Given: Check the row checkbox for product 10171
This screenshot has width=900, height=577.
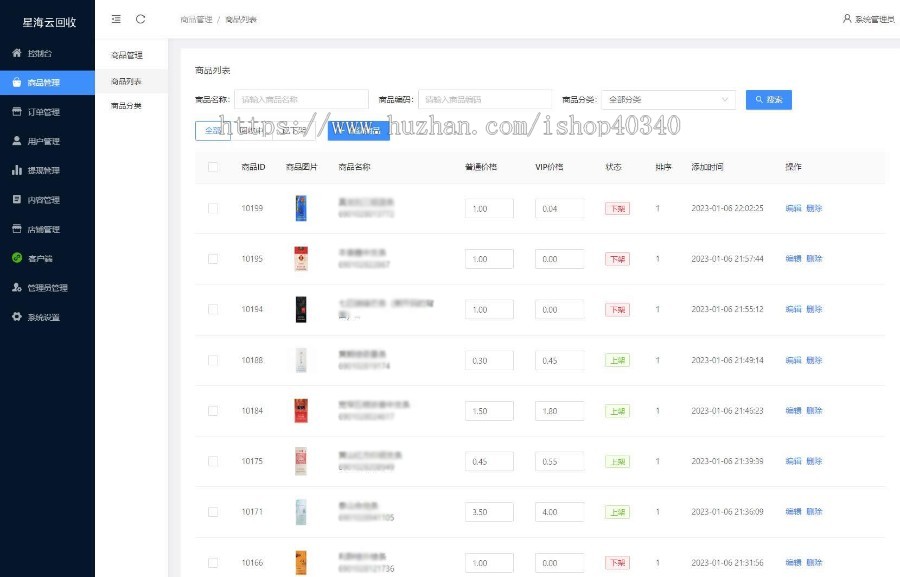Looking at the screenshot, I should pyautogui.click(x=213, y=512).
